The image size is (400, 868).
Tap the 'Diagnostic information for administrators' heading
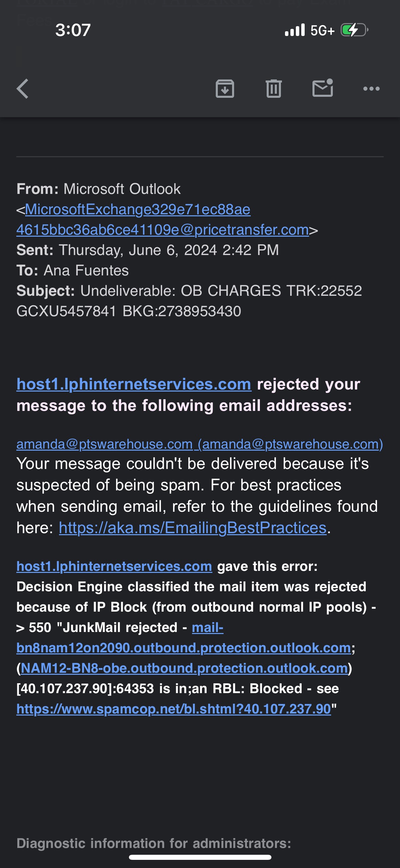pyautogui.click(x=154, y=844)
